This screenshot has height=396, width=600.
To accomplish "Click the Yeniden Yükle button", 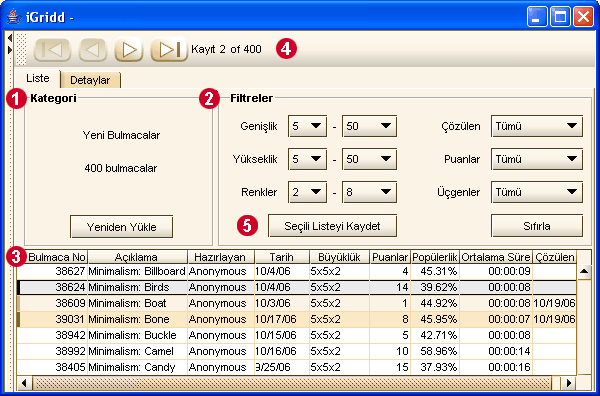I will point(121,227).
